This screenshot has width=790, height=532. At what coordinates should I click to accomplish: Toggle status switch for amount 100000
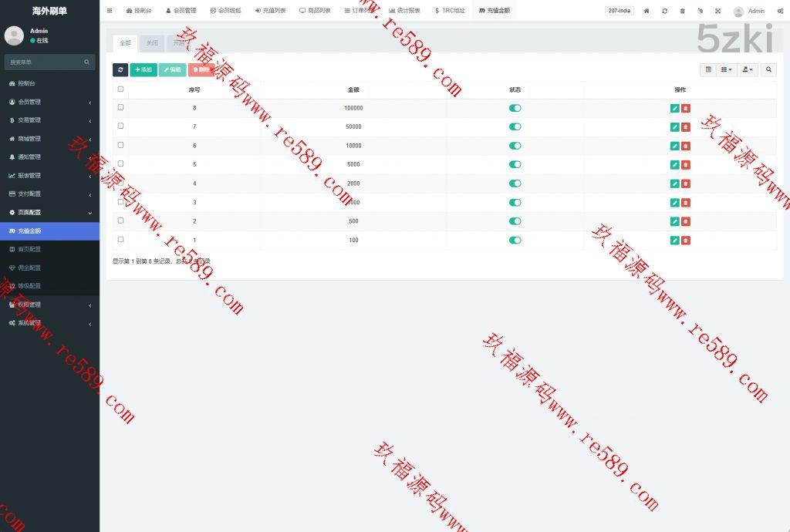(515, 108)
